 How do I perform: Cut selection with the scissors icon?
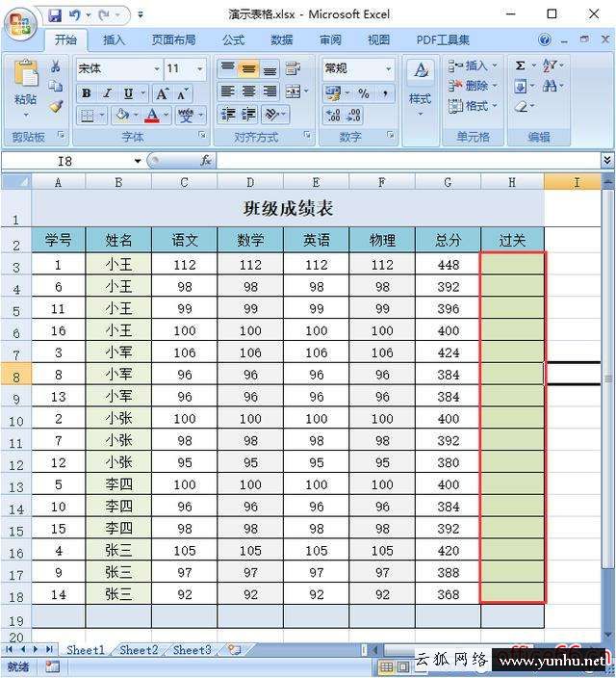click(x=55, y=66)
